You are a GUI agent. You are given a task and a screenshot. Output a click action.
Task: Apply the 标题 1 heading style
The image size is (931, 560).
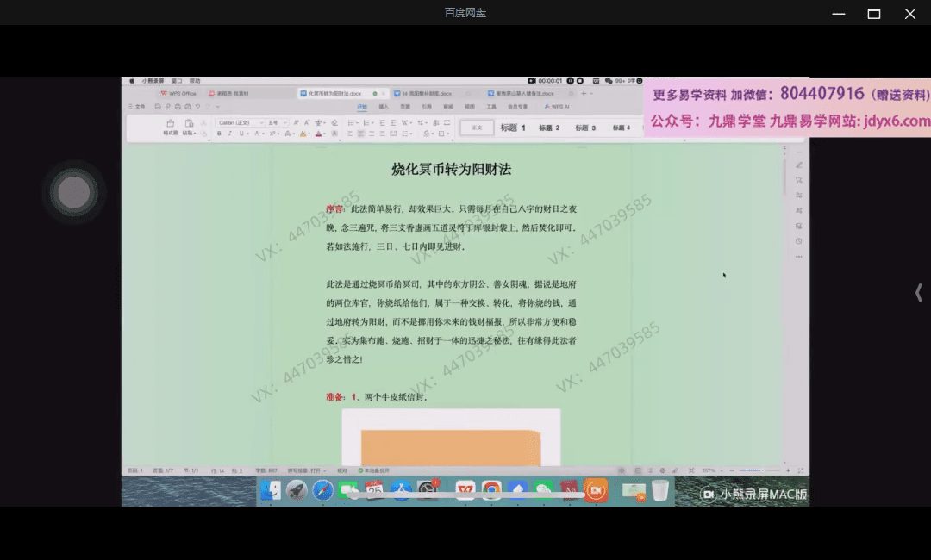[x=513, y=128]
